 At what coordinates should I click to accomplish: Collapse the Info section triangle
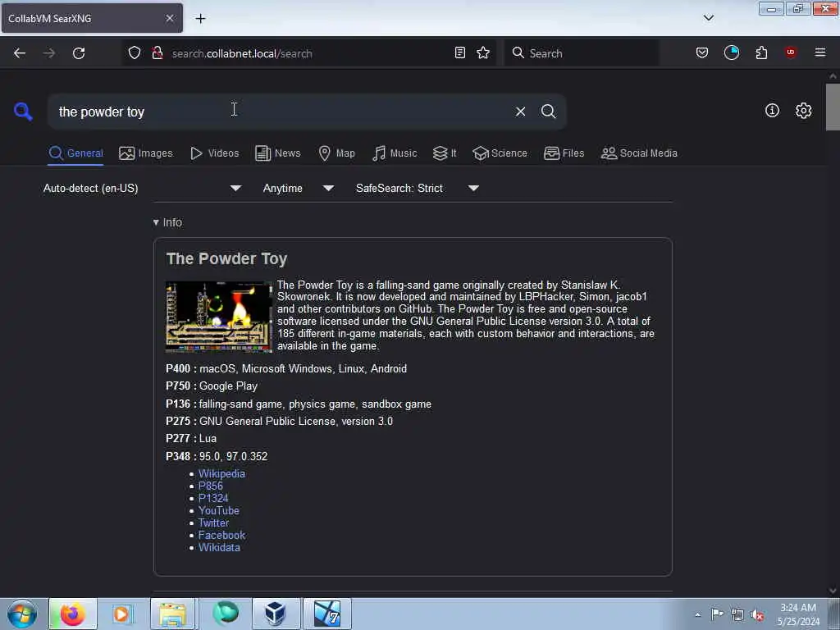(x=156, y=222)
